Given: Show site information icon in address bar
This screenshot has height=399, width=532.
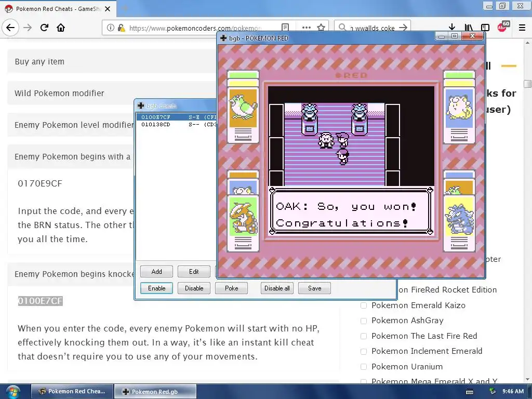Looking at the screenshot, I should (x=110, y=28).
